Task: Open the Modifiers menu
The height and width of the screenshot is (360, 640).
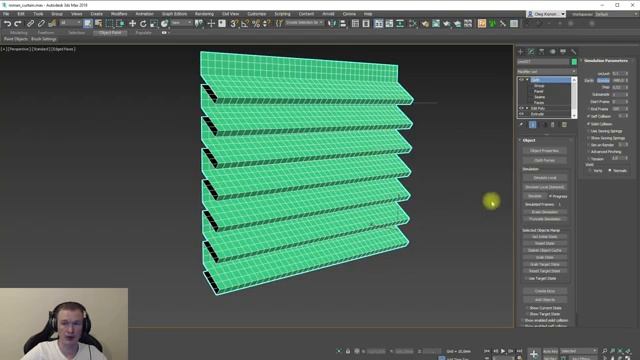Action: click(119, 14)
